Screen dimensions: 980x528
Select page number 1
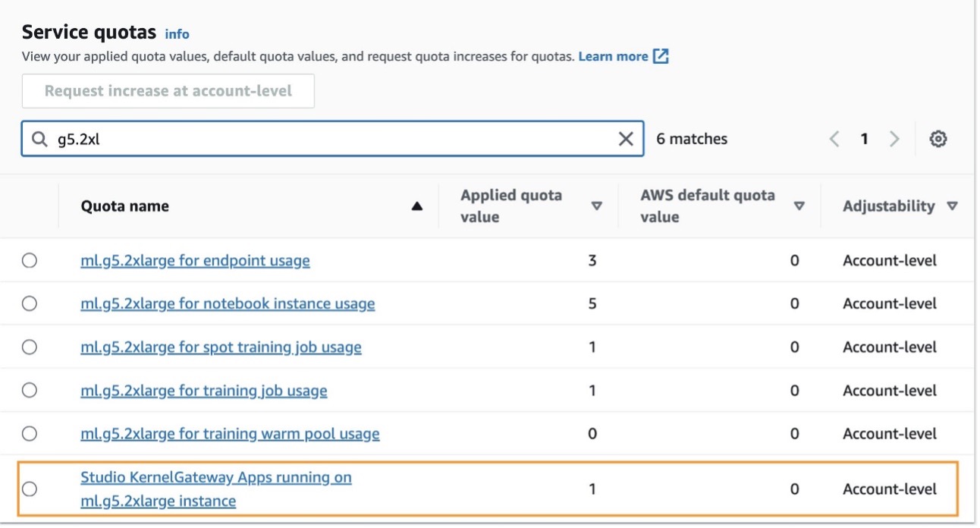[x=864, y=139]
